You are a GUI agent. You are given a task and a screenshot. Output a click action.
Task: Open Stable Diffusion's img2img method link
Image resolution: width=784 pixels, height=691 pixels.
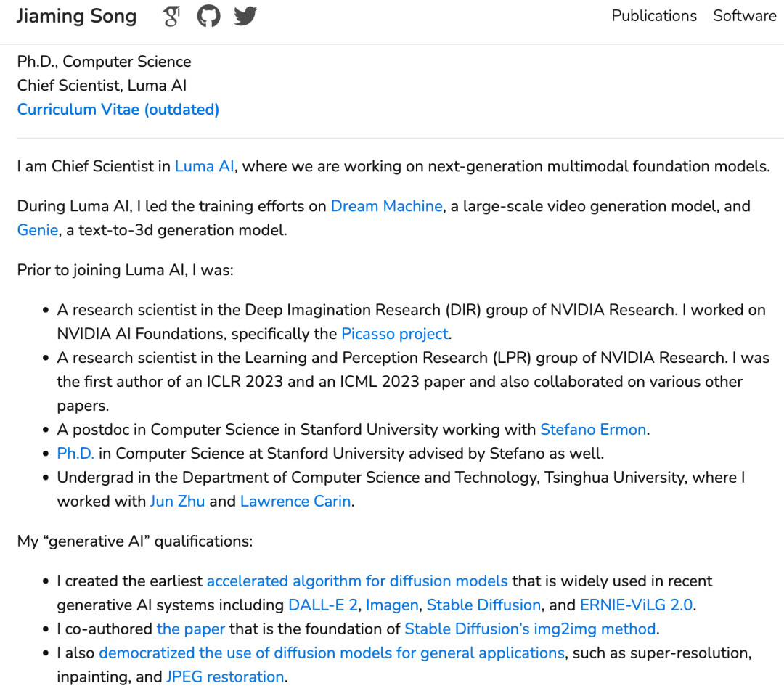530,629
